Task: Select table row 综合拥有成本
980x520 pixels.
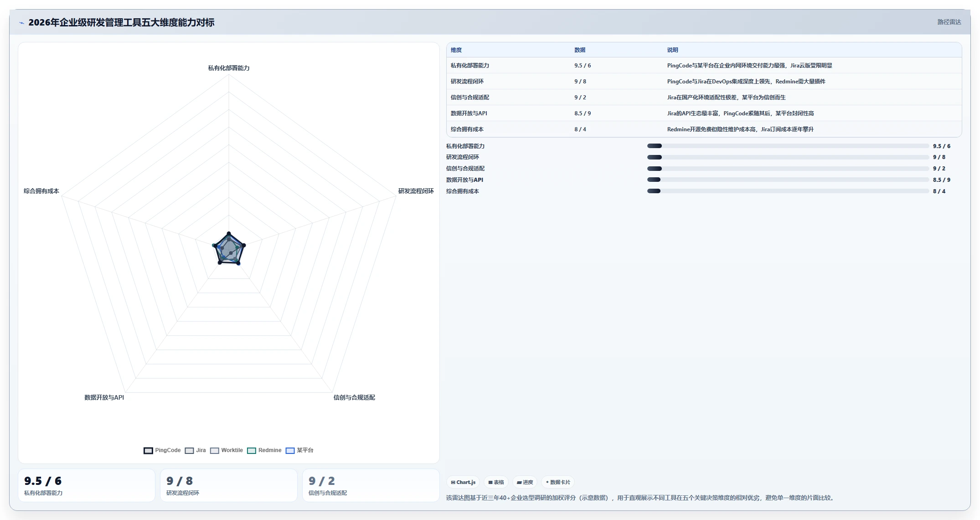Action: click(704, 129)
